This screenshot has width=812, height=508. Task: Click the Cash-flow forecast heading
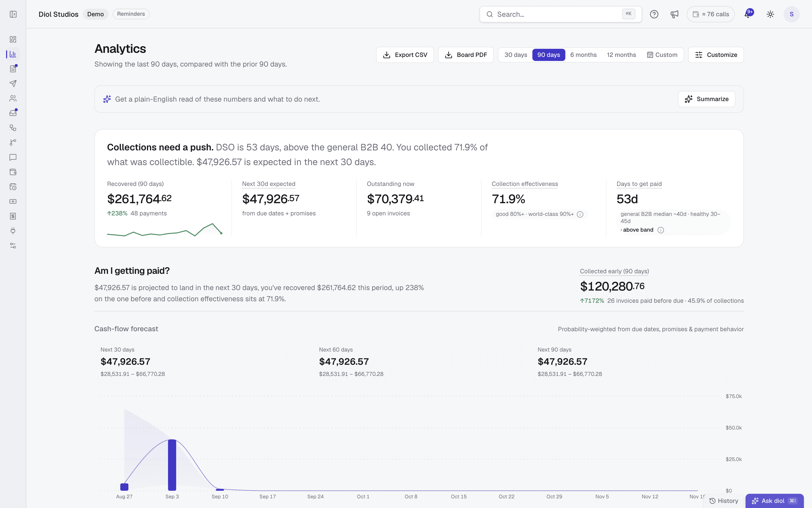(126, 329)
